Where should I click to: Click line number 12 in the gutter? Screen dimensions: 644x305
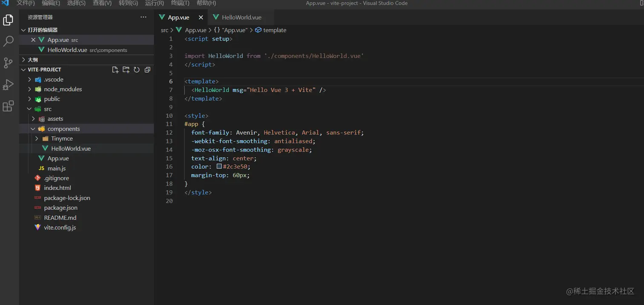(x=169, y=133)
